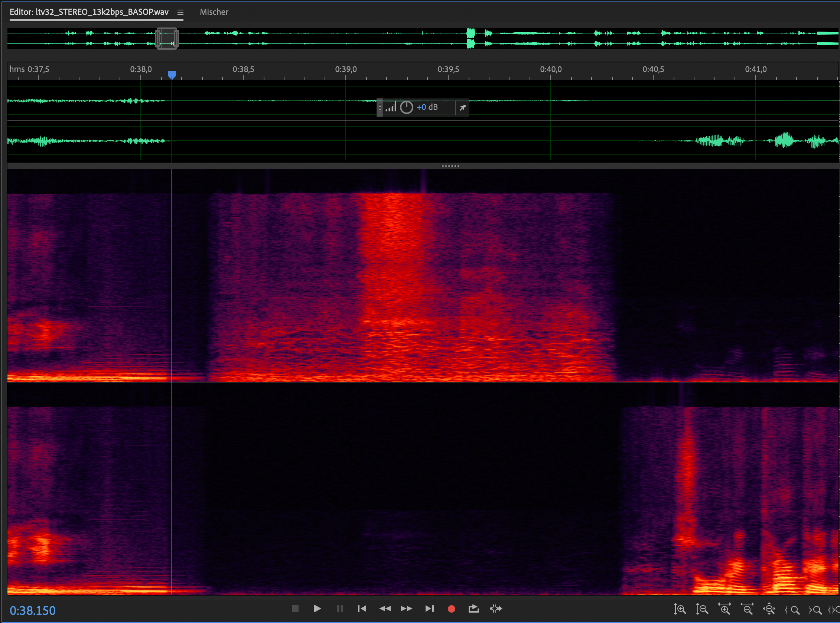
Task: Toggle Loop Playback icon
Action: click(x=473, y=609)
